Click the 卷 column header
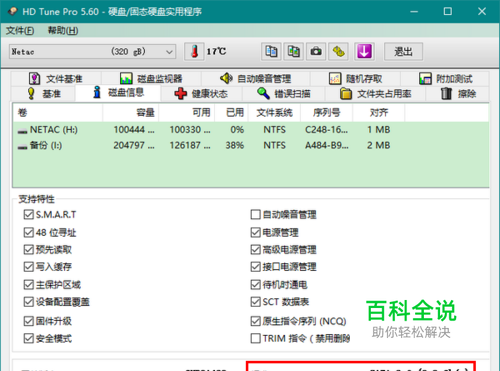The width and height of the screenshot is (500, 371). click(x=58, y=112)
